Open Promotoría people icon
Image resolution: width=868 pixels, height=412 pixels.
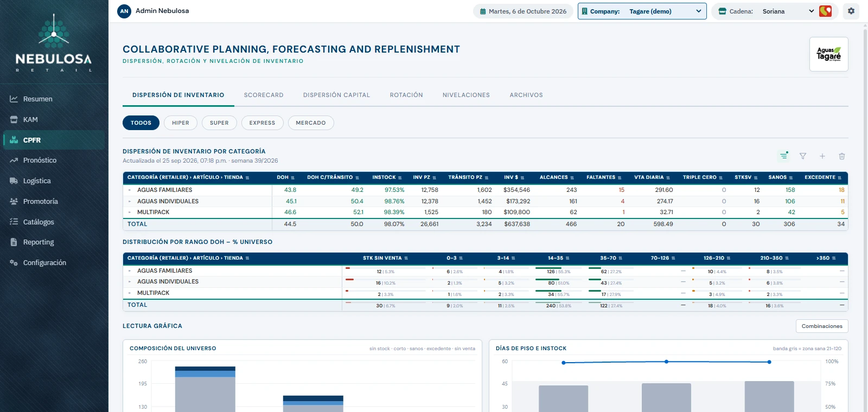(14, 202)
